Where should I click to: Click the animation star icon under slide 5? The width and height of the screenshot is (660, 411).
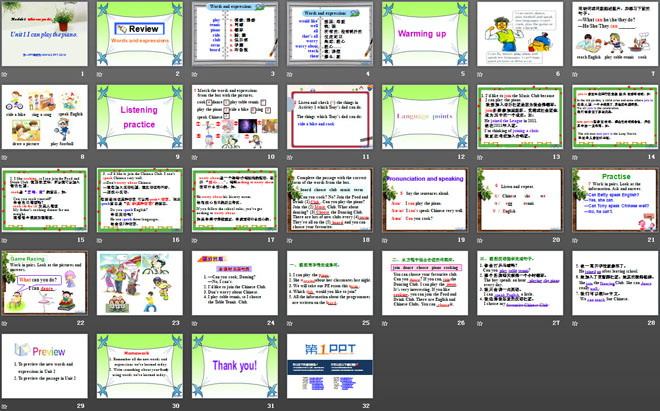point(385,75)
